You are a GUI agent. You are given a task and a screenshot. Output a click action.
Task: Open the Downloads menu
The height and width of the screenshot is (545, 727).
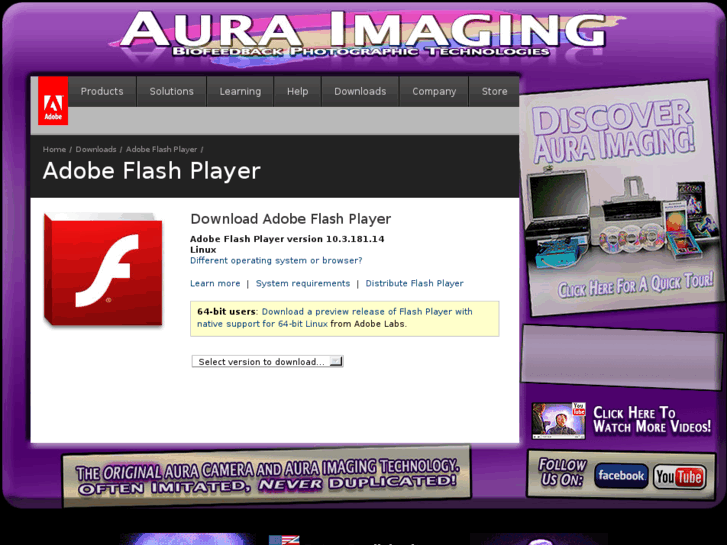360,91
